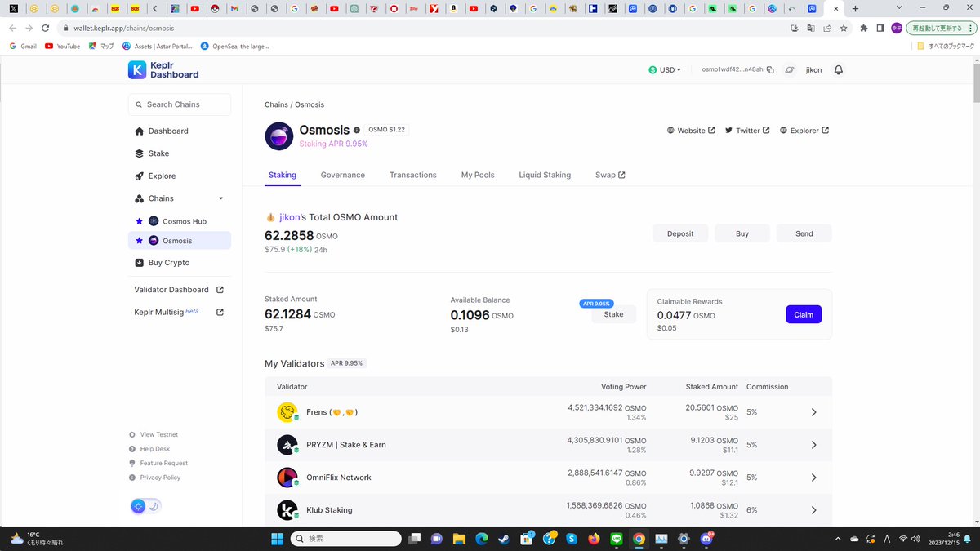Open the Extensions puzzle icon
Screen dimensions: 980x551
point(865,28)
